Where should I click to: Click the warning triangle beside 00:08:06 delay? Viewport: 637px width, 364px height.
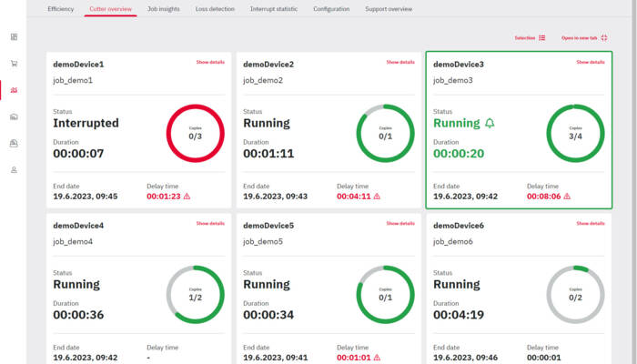567,197
